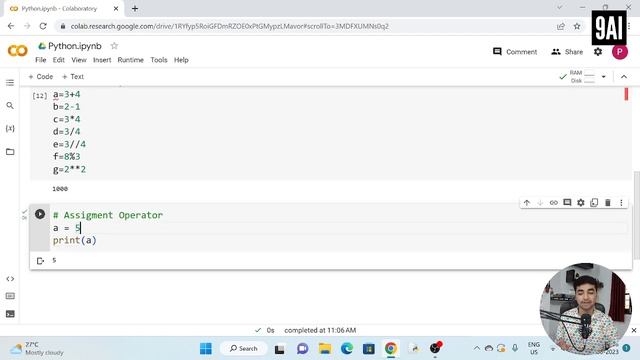Image resolution: width=640 pixels, height=360 pixels.
Task: Click the print(a) code line
Action: tap(75, 240)
